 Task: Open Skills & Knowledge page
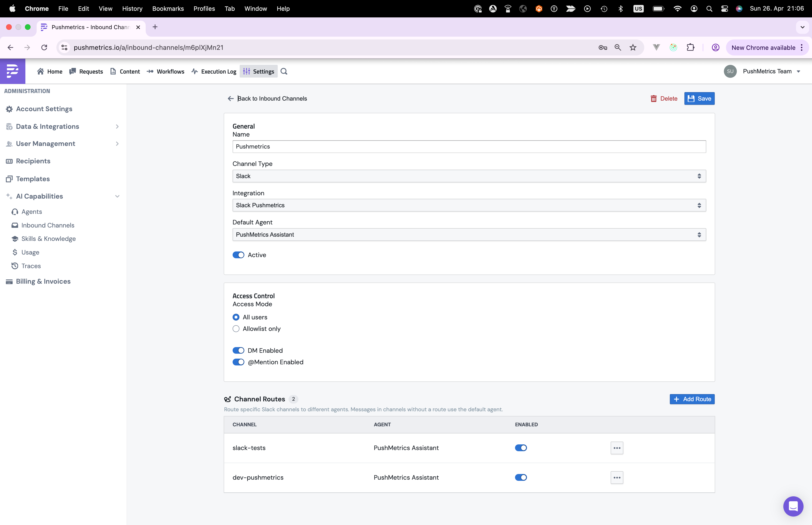click(x=48, y=239)
